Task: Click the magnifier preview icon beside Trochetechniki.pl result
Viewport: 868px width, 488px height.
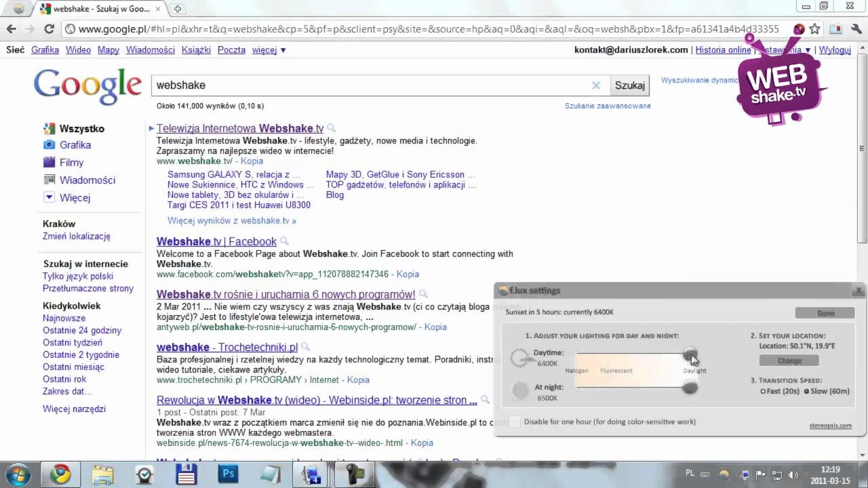Action: (x=305, y=347)
